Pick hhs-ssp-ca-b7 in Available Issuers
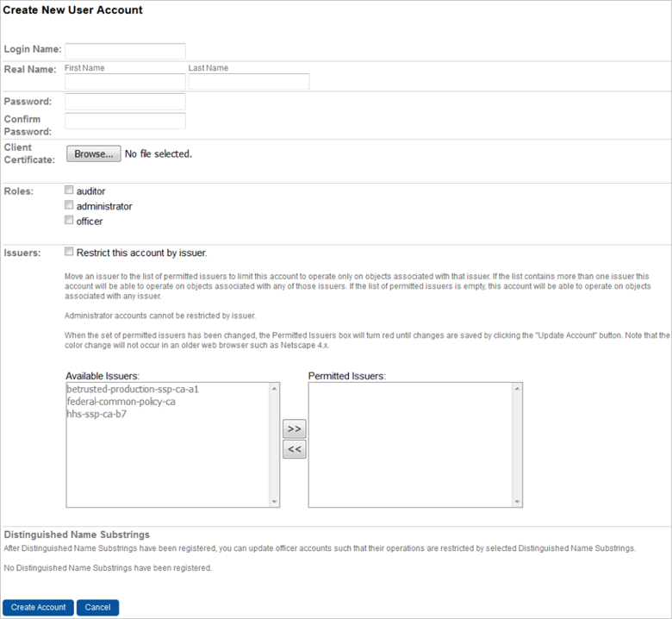 96,414
